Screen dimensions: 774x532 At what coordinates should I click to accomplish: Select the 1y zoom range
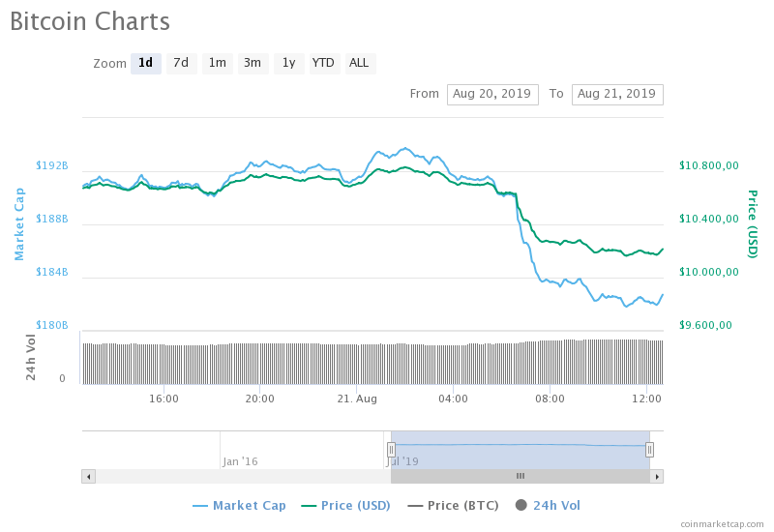[288, 63]
